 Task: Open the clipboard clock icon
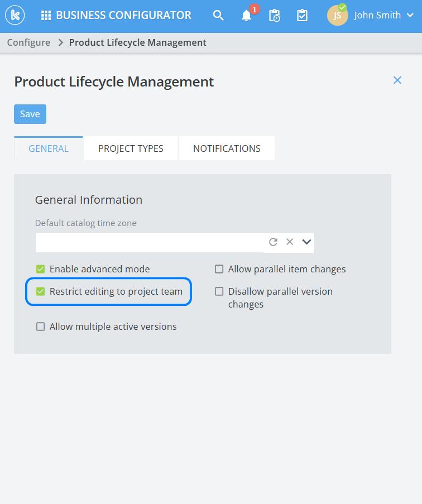coord(275,16)
